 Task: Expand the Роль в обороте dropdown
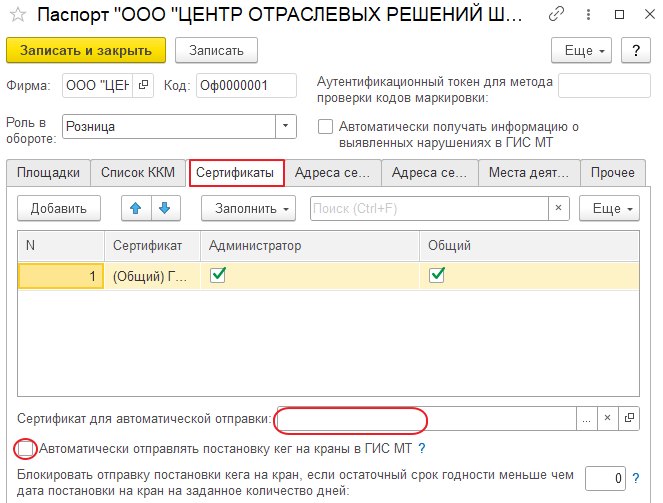(x=285, y=126)
